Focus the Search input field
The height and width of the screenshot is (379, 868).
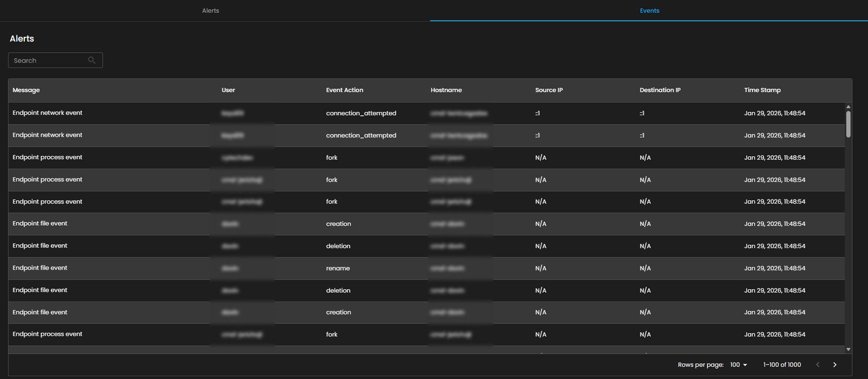49,61
